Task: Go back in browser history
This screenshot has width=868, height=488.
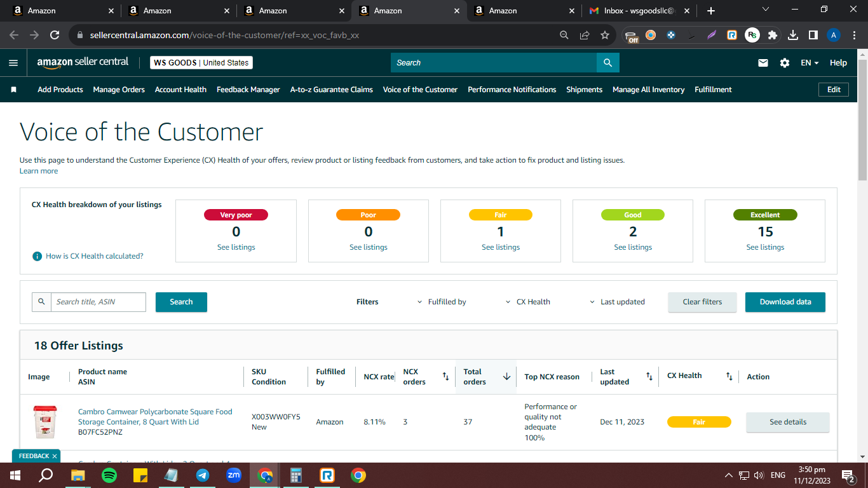Action: tap(14, 35)
